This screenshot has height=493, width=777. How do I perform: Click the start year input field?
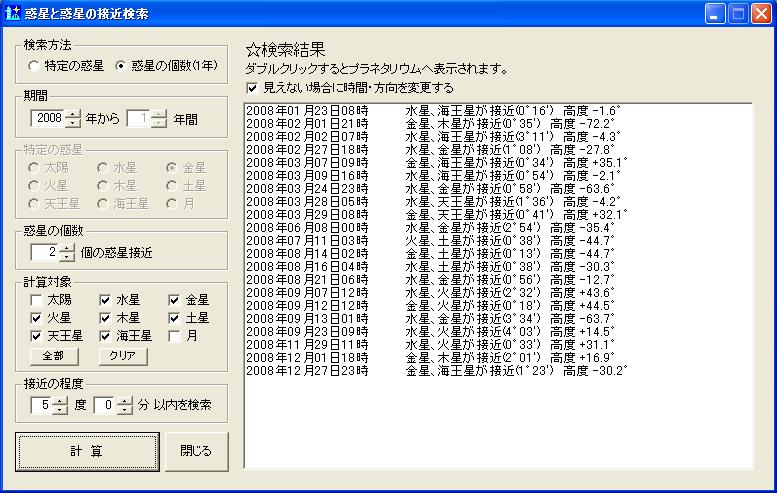click(x=47, y=119)
